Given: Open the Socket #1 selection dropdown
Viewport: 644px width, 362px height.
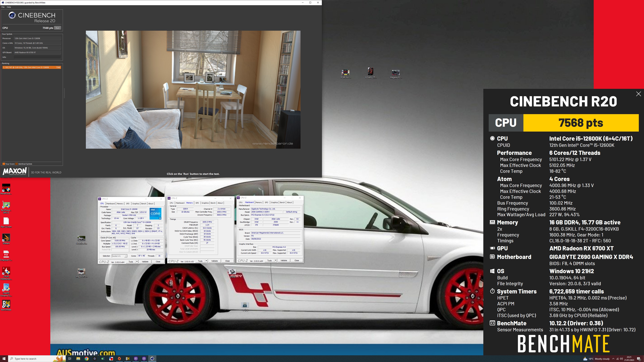Looking at the screenshot, I should (119, 256).
